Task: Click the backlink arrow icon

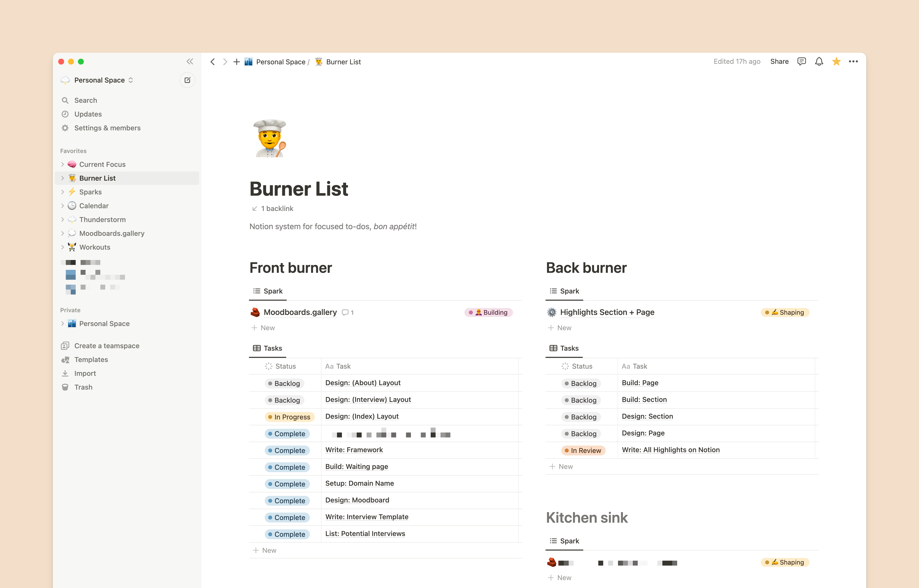Action: tap(255, 208)
